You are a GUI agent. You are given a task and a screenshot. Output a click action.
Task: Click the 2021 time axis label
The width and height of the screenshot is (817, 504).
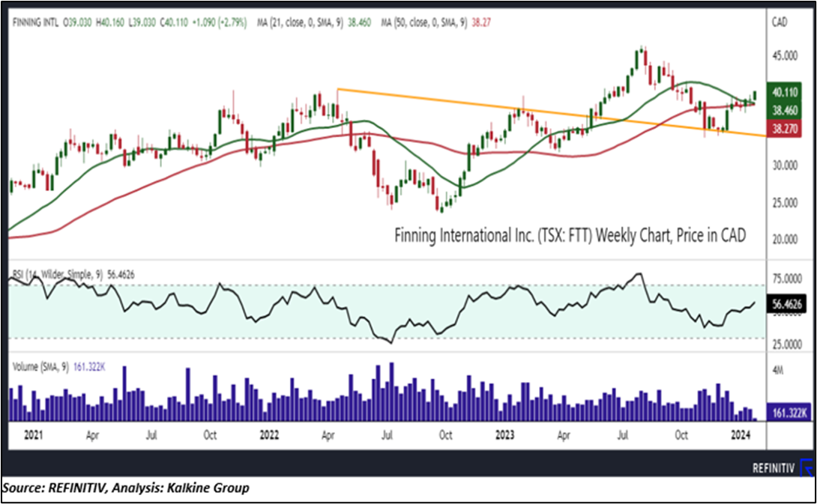pos(34,435)
